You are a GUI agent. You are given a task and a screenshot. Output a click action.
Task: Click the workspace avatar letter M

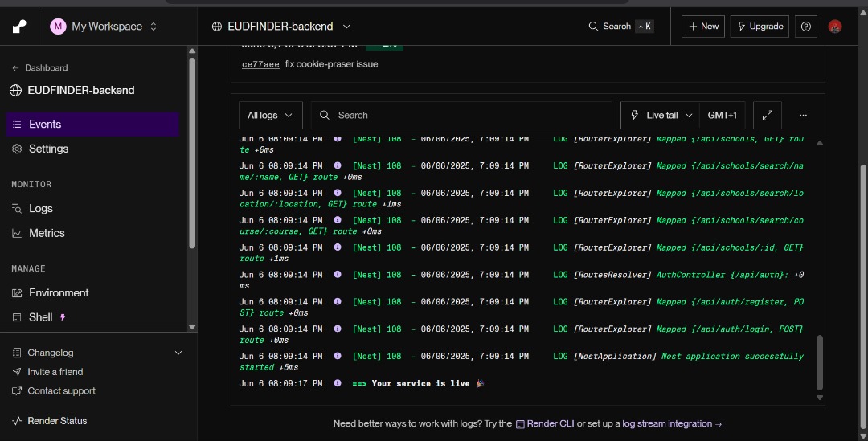(58, 26)
